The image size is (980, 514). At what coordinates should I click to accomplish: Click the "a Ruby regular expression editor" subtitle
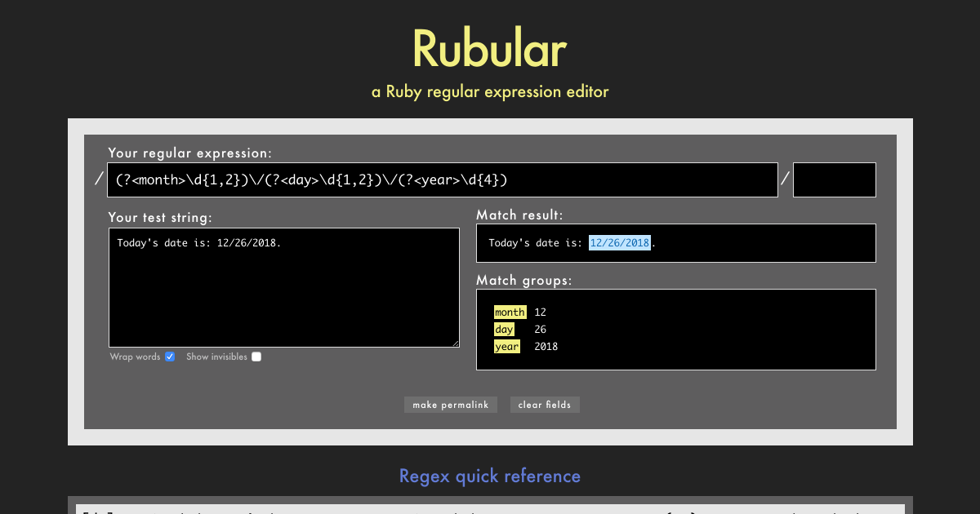[x=489, y=91]
